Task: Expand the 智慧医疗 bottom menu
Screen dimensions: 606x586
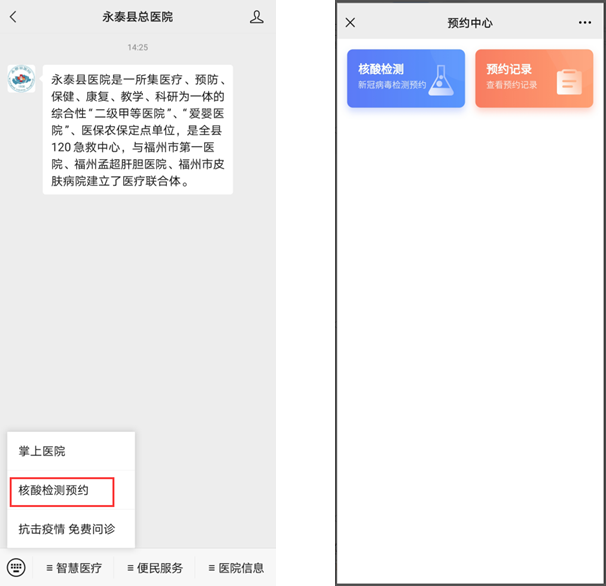Action: pyautogui.click(x=74, y=568)
